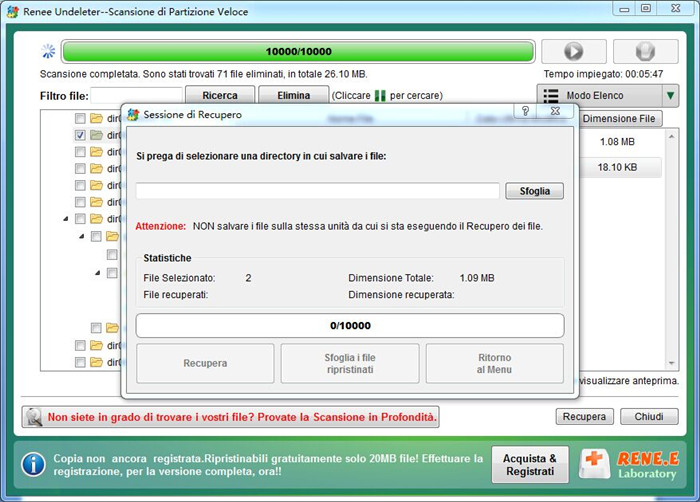The width and height of the screenshot is (700, 502).
Task: Click the checked folder's icon
Action: coord(96,135)
